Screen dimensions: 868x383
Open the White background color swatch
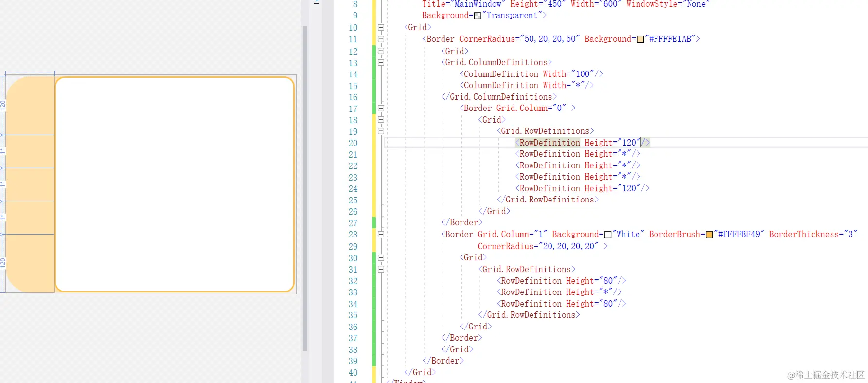tap(607, 235)
